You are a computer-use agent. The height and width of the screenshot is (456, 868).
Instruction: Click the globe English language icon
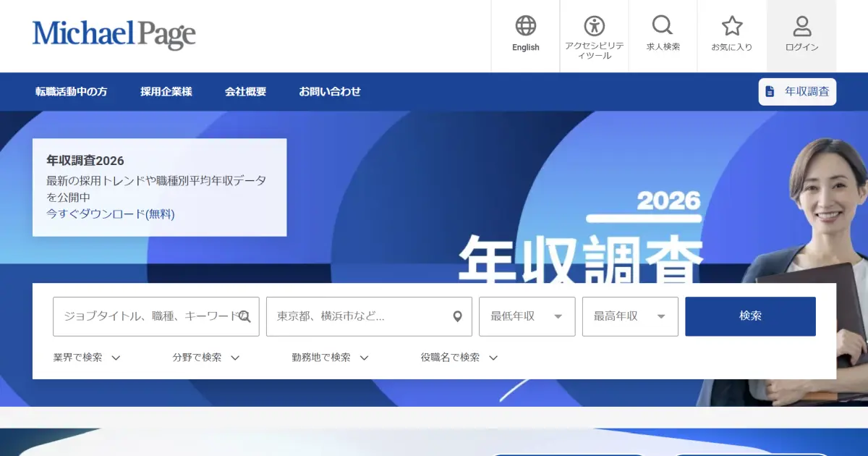(526, 27)
